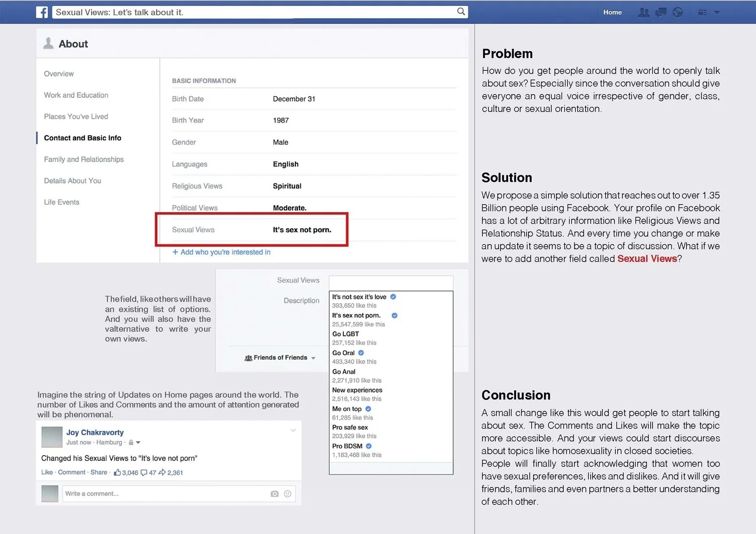Screen dimensions: 756x534
Task: Click the Share link on the post
Action: click(99, 473)
